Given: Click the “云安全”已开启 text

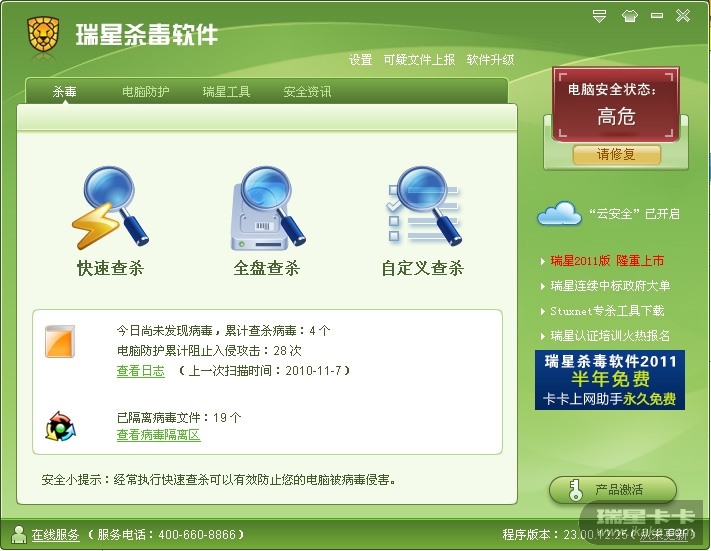Looking at the screenshot, I should point(634,214).
